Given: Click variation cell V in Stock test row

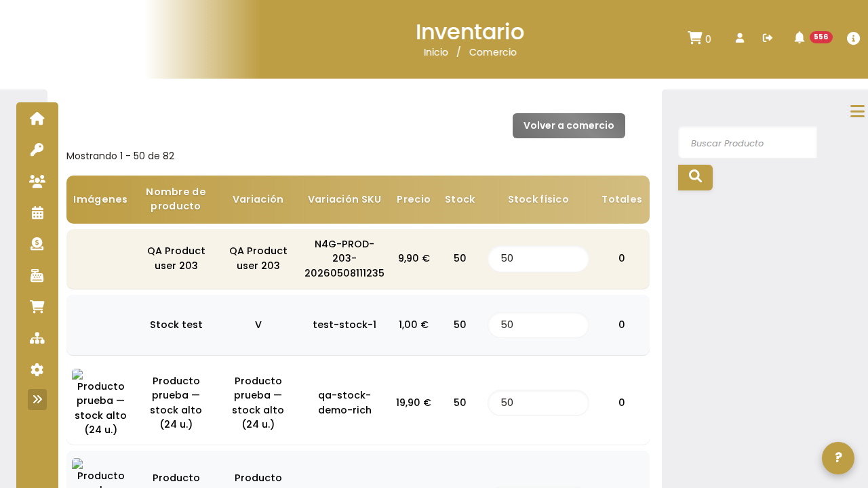Looking at the screenshot, I should [x=258, y=325].
